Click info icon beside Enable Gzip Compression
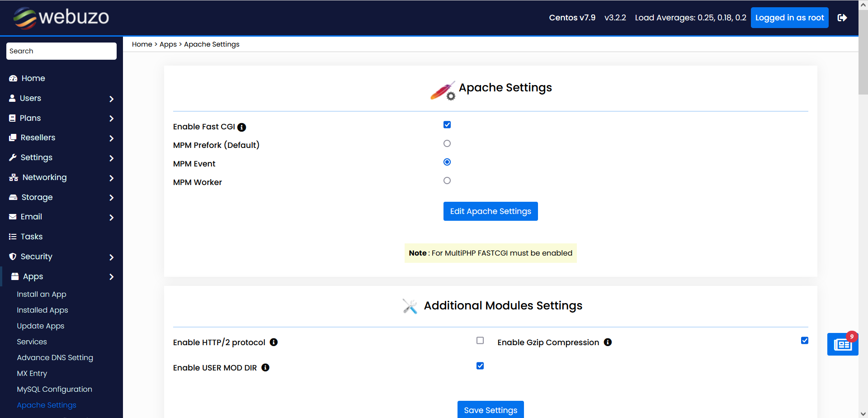 608,342
